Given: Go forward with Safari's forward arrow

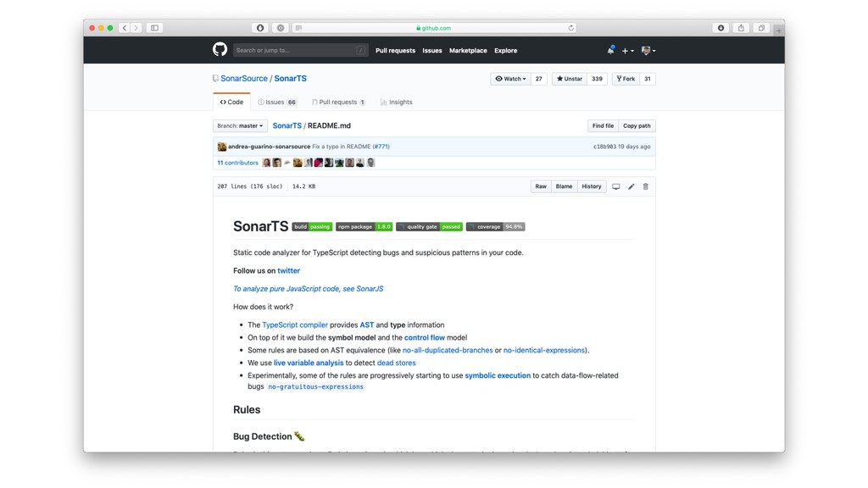Looking at the screenshot, I should 136,28.
